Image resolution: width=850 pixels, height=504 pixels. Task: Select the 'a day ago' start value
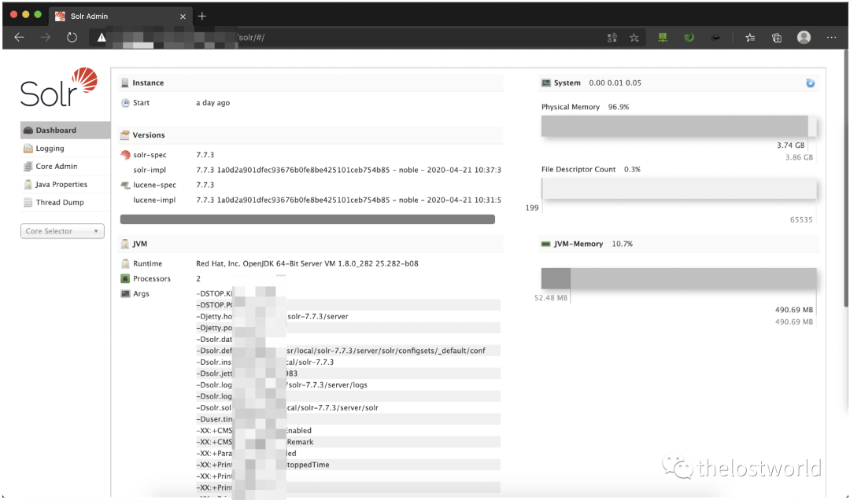coord(213,103)
